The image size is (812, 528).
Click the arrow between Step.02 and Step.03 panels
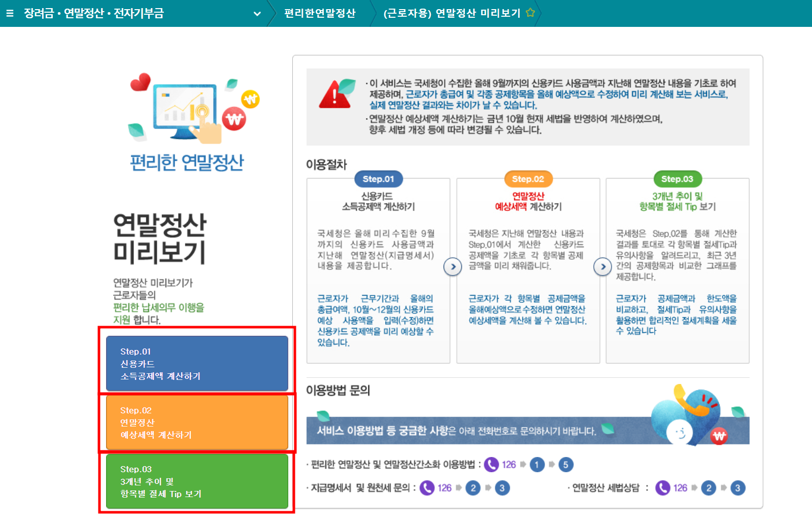click(x=602, y=267)
